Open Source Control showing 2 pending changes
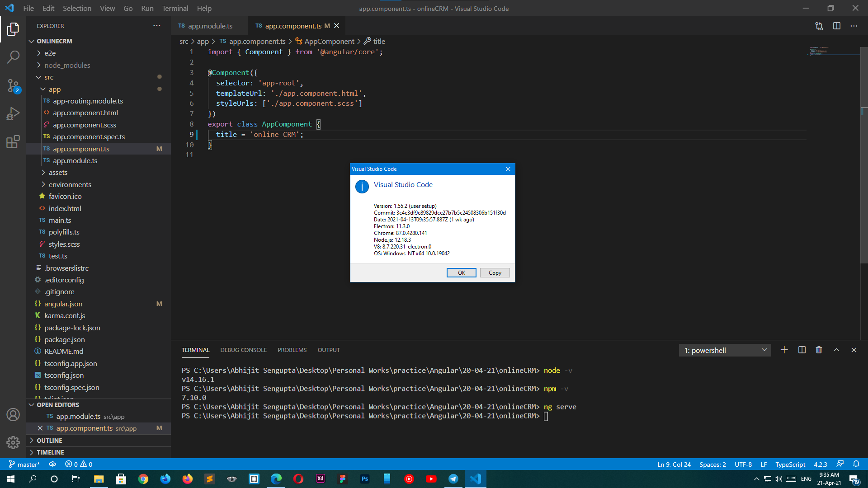868x488 pixels. pyautogui.click(x=13, y=86)
